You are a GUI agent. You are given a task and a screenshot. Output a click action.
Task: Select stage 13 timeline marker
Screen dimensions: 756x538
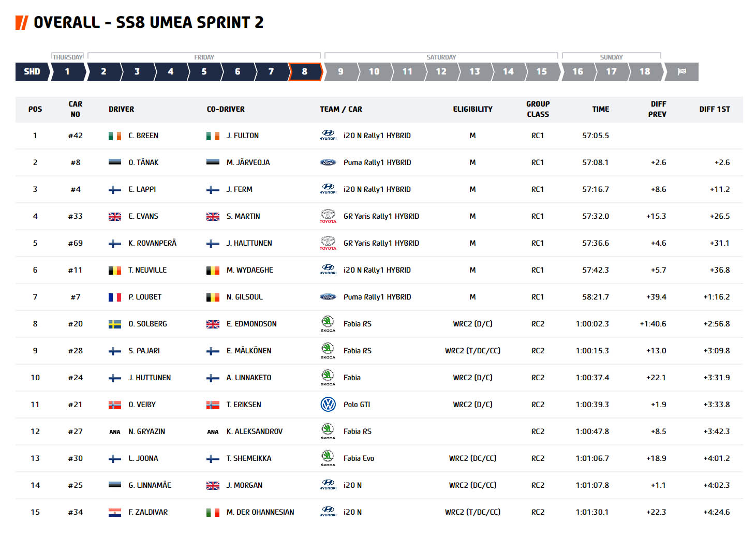tap(475, 72)
